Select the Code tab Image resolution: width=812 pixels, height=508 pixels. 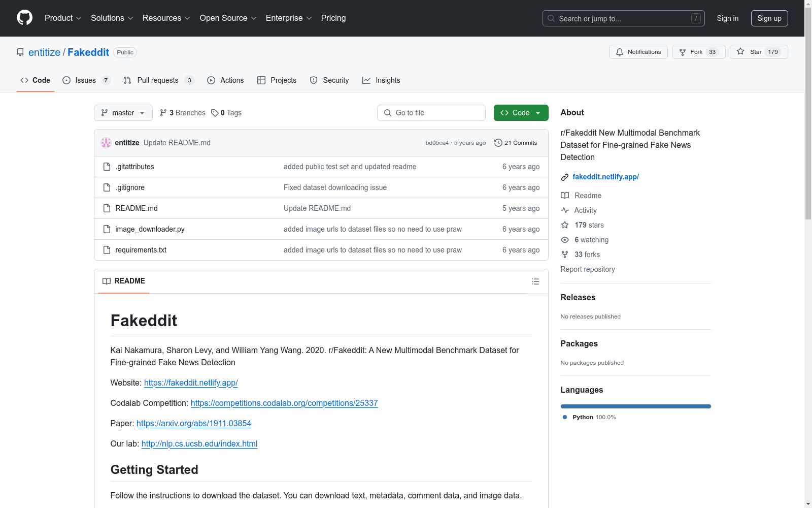(36, 80)
